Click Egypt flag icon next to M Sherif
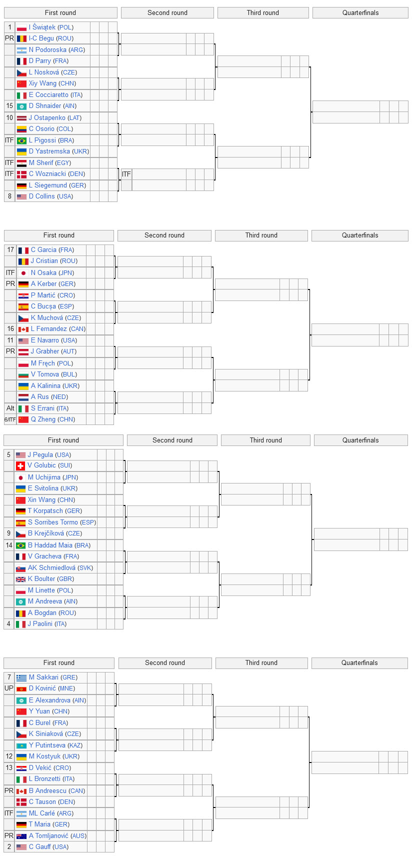Viewport: 419px width, 868px height. [x=21, y=163]
